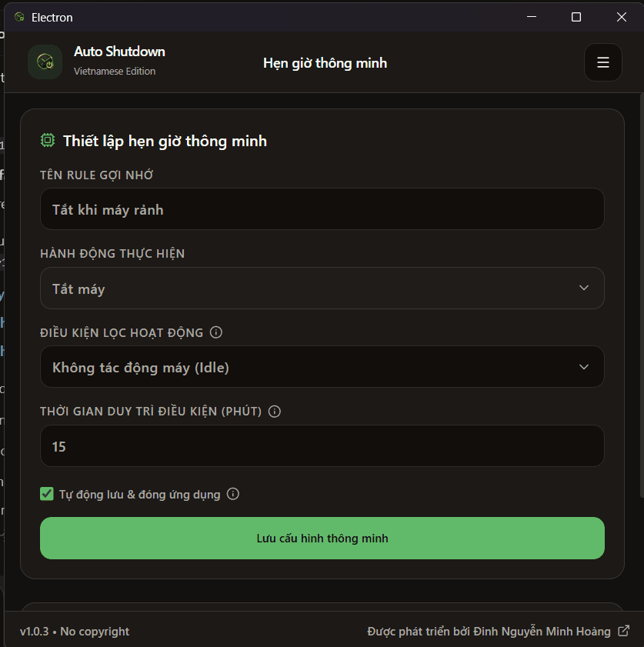Minimize the Electron window

(532, 17)
